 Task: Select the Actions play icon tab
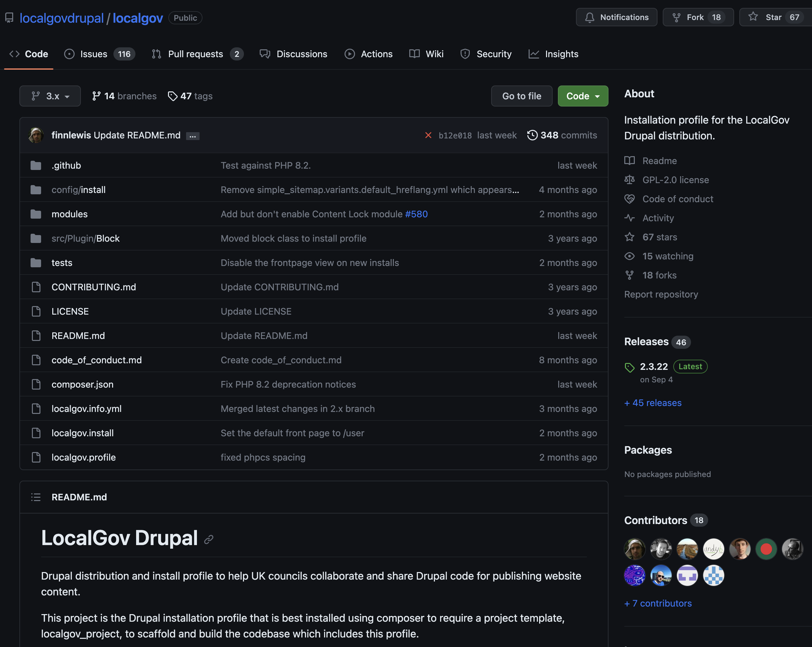coord(349,54)
